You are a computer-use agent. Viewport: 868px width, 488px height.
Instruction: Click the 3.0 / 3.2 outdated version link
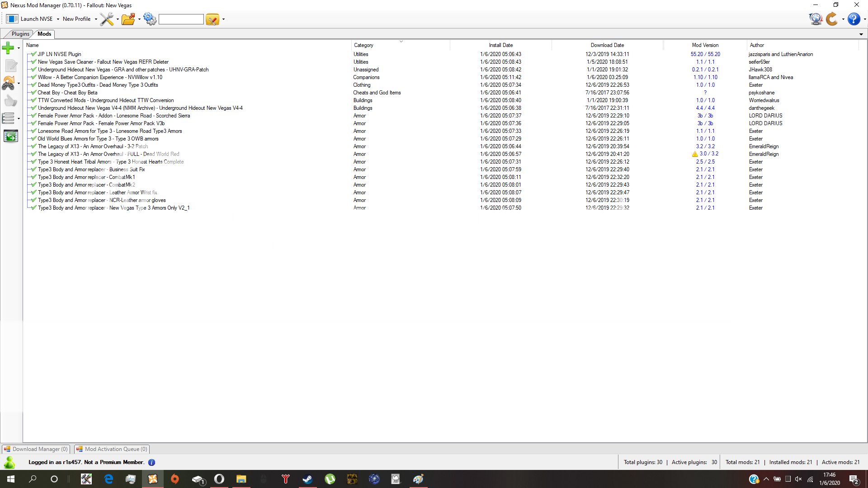click(709, 154)
